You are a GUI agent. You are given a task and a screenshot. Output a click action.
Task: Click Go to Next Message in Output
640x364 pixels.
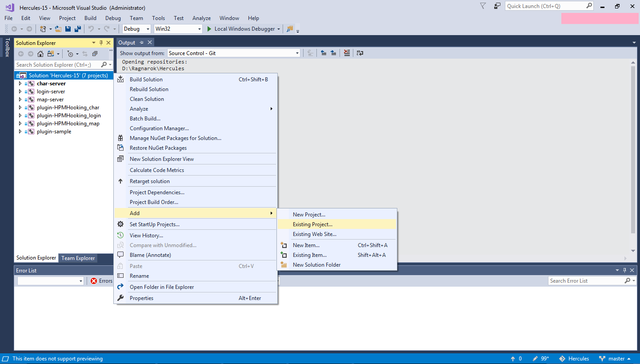[333, 53]
